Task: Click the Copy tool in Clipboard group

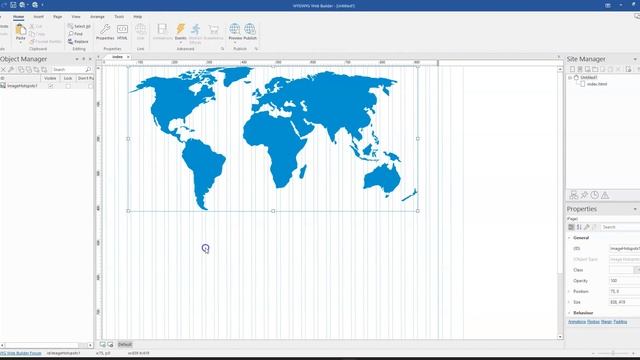Action: click(x=37, y=34)
